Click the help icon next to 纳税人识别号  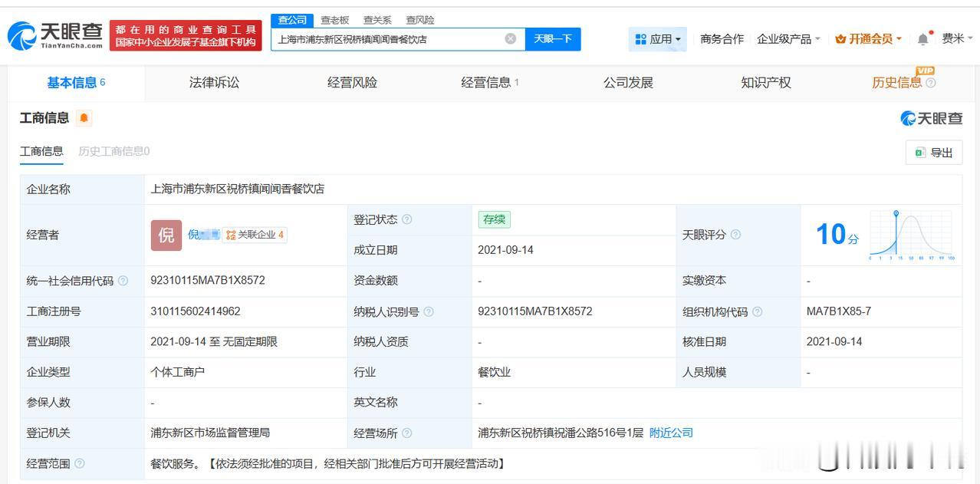[429, 311]
